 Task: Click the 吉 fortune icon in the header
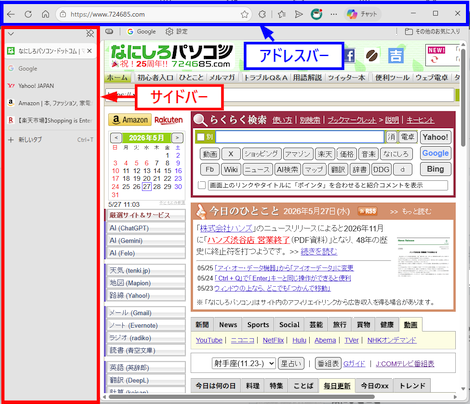tap(396, 55)
